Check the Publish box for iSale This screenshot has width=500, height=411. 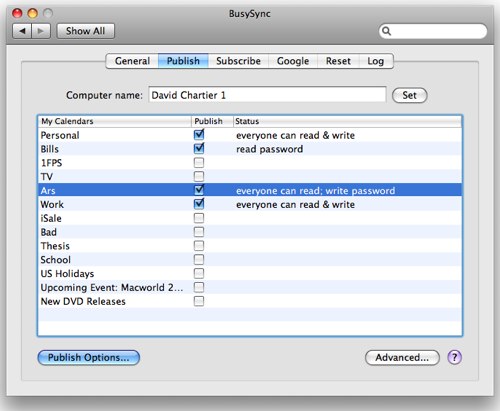199,218
